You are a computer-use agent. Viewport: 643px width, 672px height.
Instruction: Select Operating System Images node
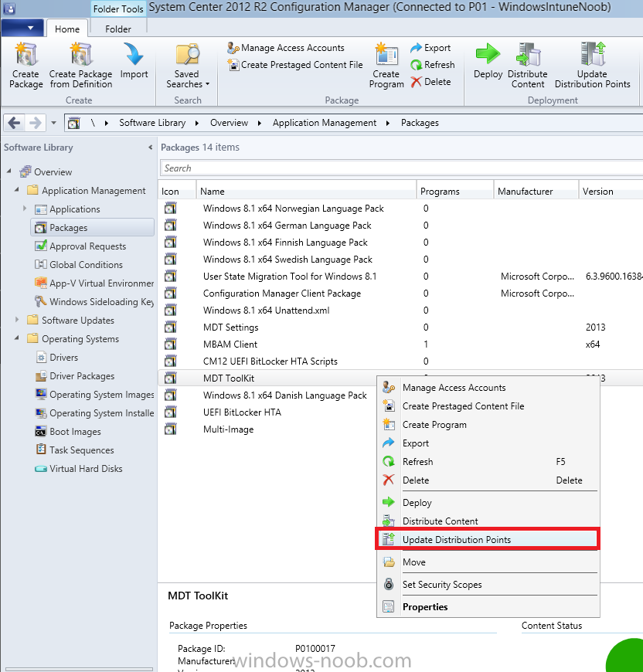click(x=94, y=394)
